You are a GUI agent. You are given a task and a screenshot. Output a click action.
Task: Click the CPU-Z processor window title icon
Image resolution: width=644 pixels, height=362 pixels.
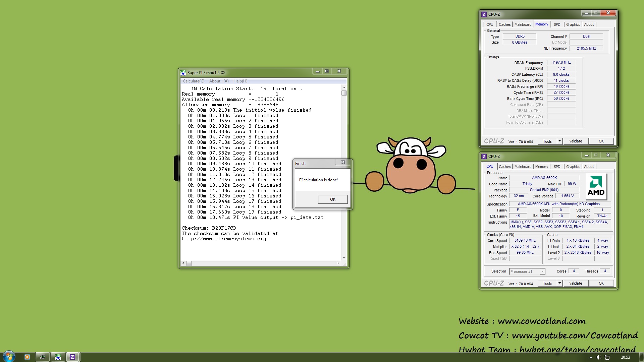point(484,157)
